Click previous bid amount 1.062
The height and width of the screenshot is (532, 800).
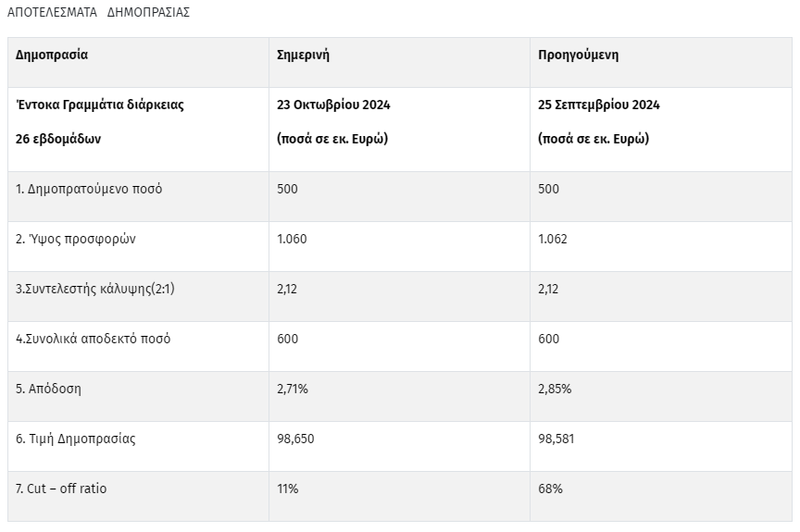coord(553,239)
